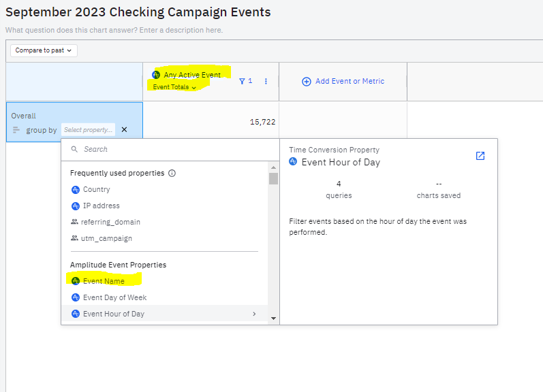Select the Event Name property
543x392 pixels.
point(104,281)
